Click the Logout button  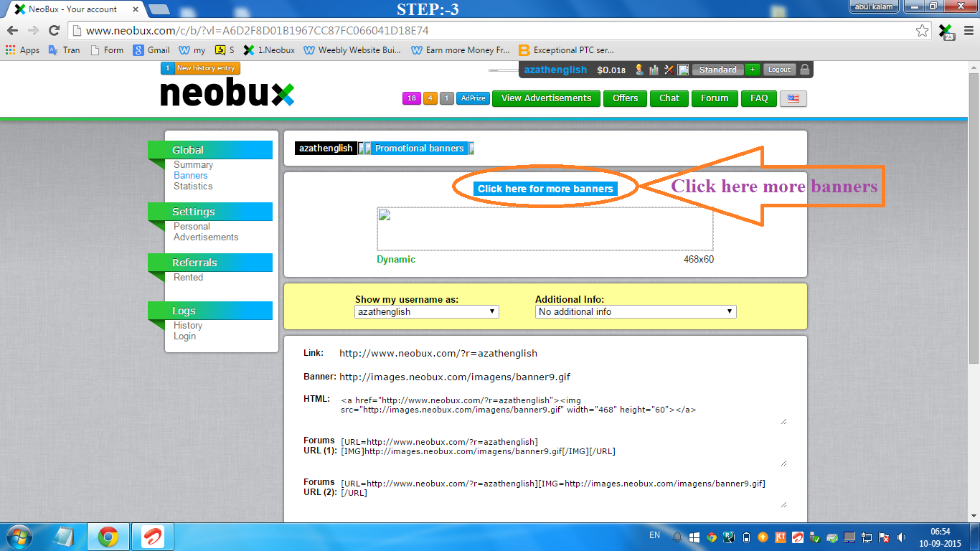779,70
